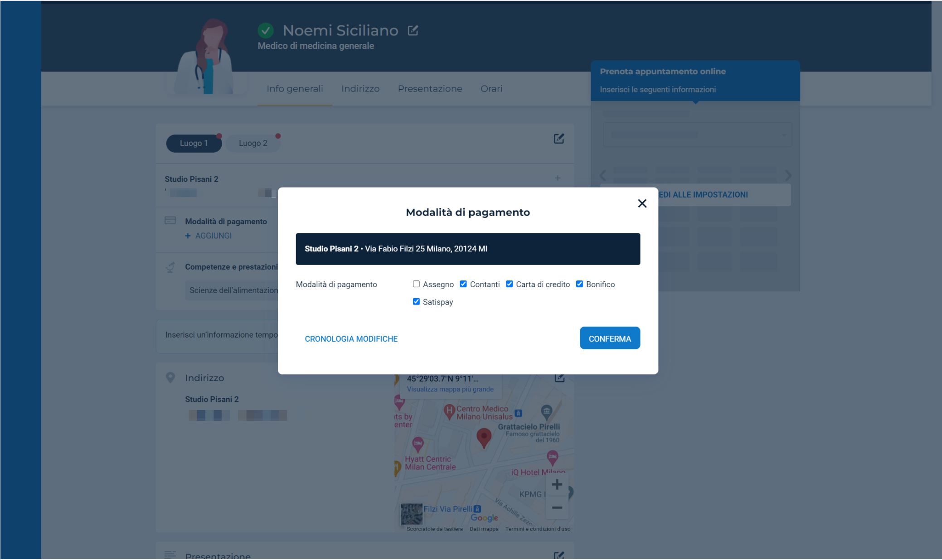Open the booking form dropdown field

pos(697,135)
